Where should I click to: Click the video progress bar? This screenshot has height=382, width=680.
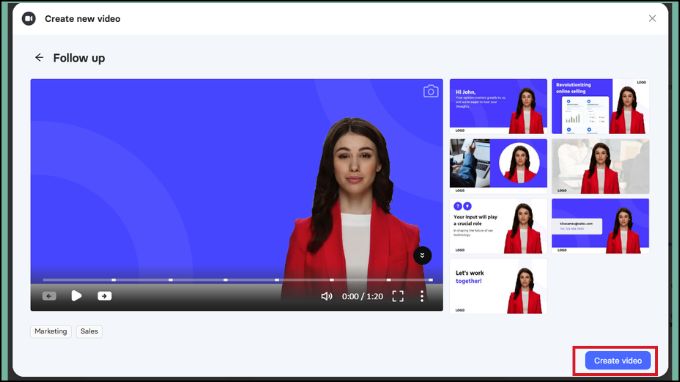click(x=238, y=280)
